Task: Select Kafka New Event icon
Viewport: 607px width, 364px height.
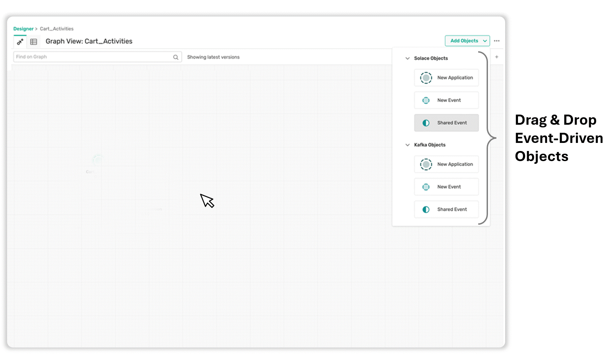Action: (426, 187)
